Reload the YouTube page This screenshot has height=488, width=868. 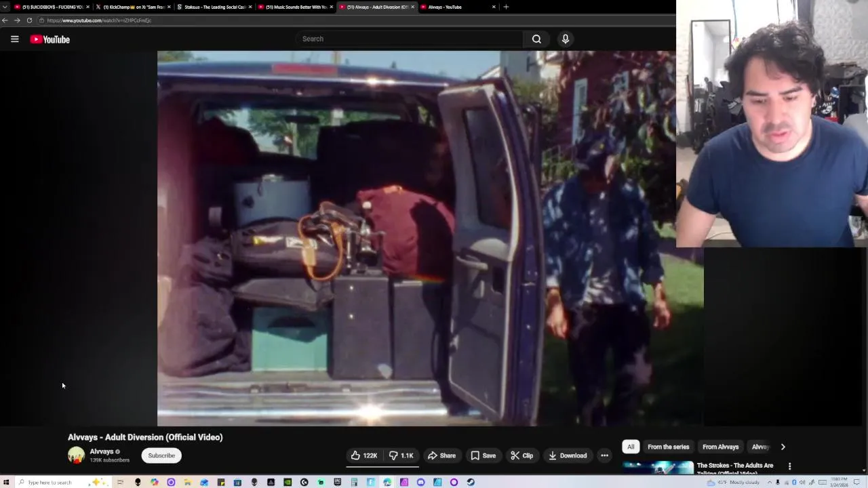[29, 20]
